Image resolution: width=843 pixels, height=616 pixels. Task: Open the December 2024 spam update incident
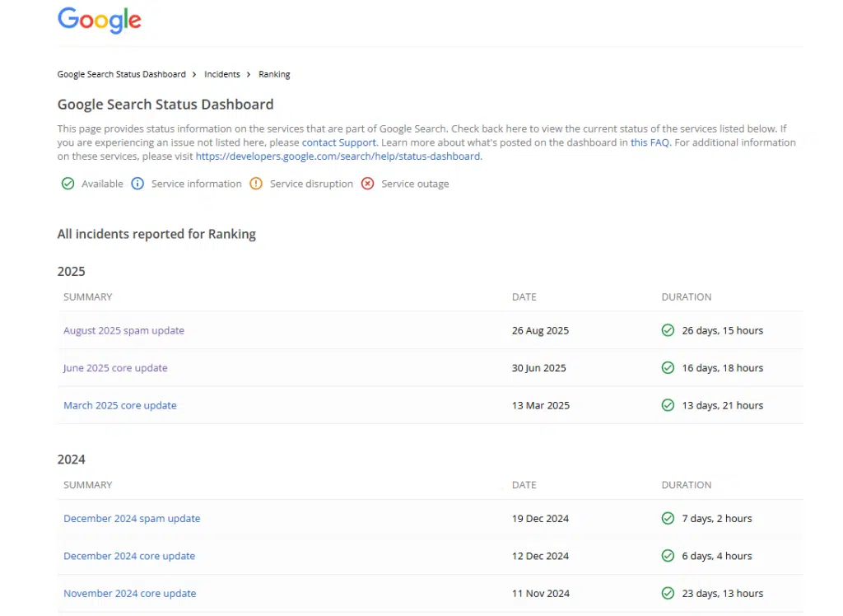[132, 519]
